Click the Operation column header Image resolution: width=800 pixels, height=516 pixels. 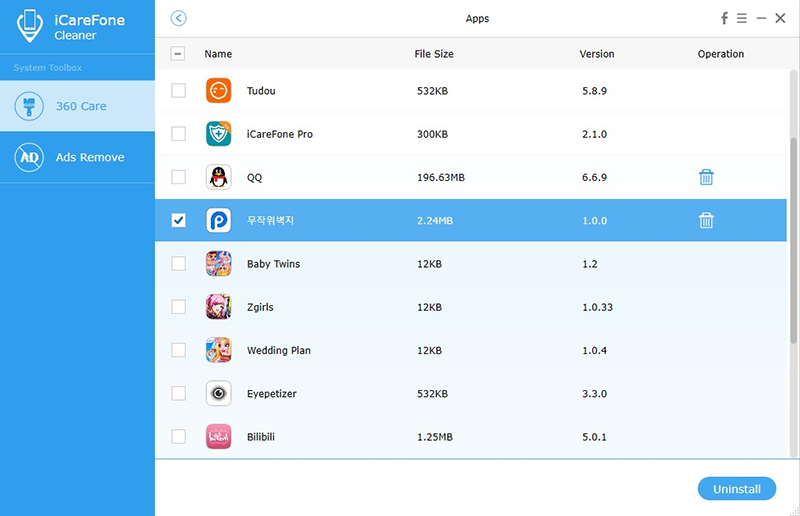tap(721, 54)
